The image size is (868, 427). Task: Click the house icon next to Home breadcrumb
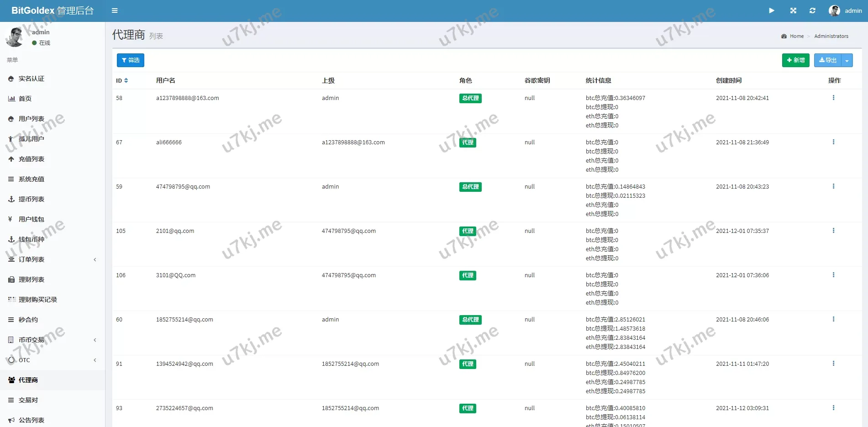coord(783,36)
